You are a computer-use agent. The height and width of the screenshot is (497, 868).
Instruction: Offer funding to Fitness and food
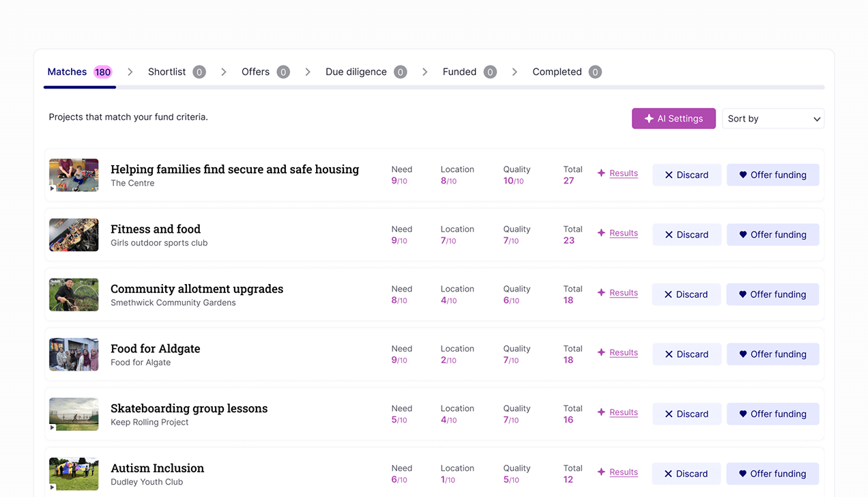pyautogui.click(x=772, y=234)
